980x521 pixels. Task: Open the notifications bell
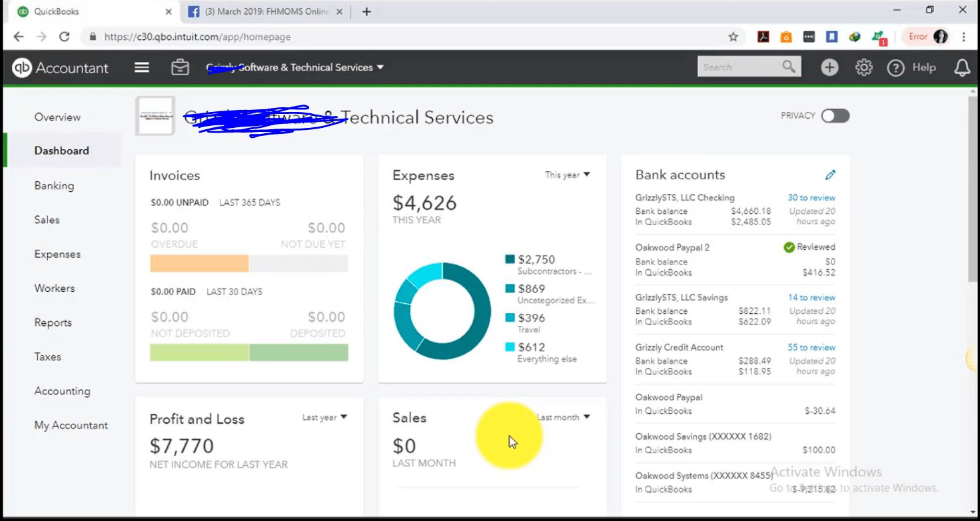click(962, 67)
